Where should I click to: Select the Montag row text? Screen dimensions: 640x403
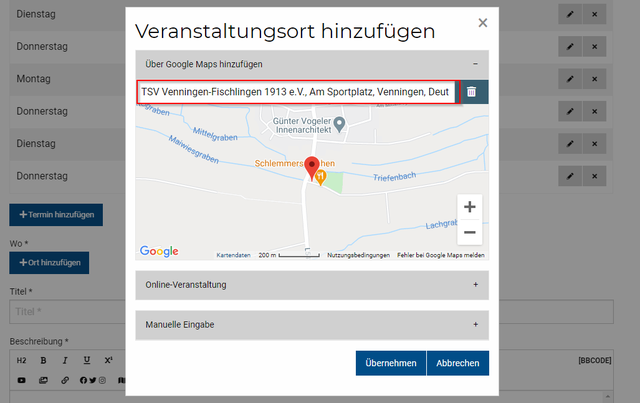click(33, 79)
